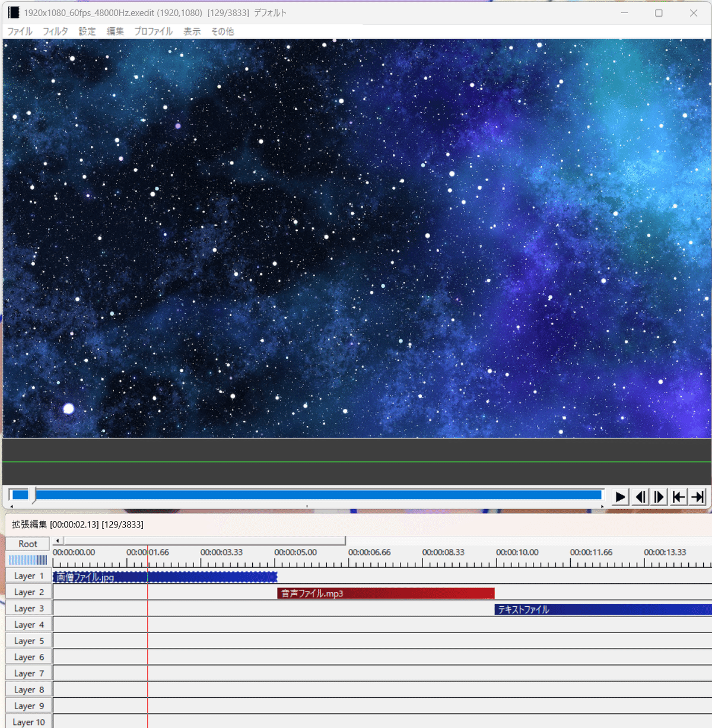
Task: Click the 00:00:08.33 ruler mark
Action: (443, 552)
